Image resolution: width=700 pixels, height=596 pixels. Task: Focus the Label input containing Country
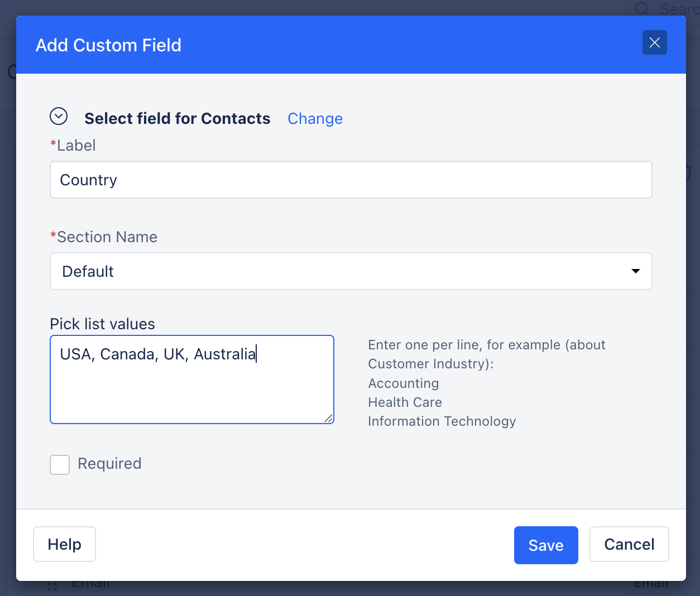pos(351,180)
